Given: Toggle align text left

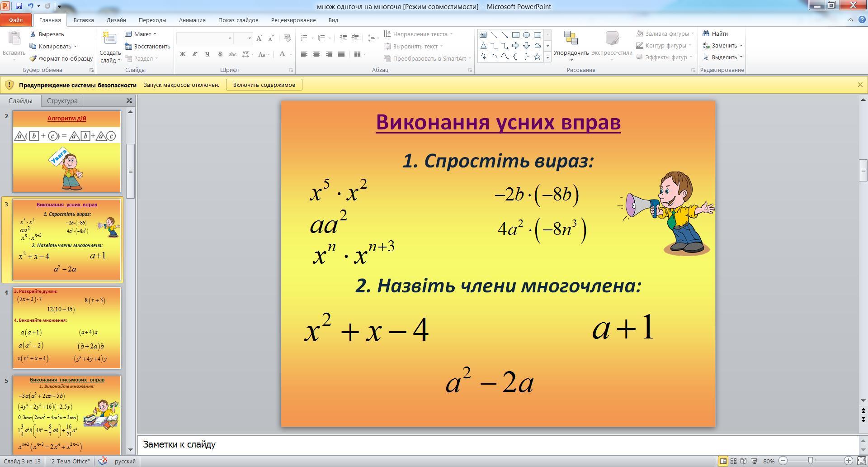Looking at the screenshot, I should [x=304, y=54].
